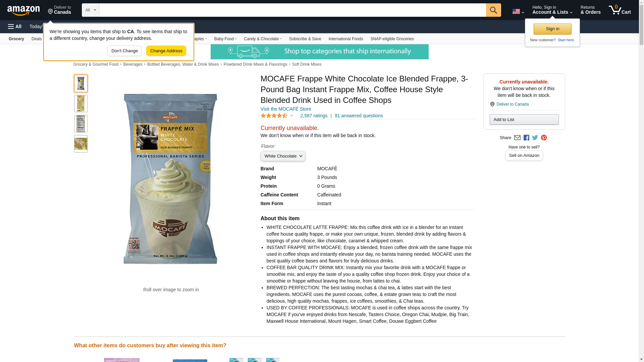Open the cart icon
The image size is (644, 362).
pos(620,10)
